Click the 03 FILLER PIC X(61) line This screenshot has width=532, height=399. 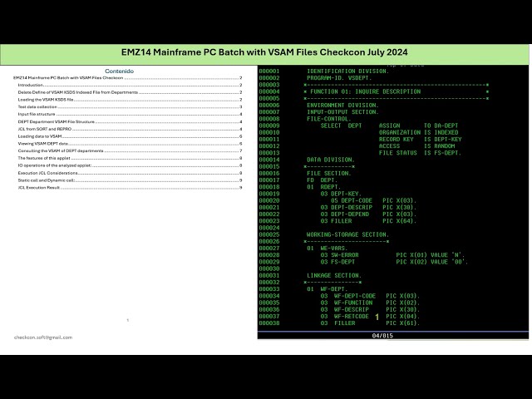point(370,323)
